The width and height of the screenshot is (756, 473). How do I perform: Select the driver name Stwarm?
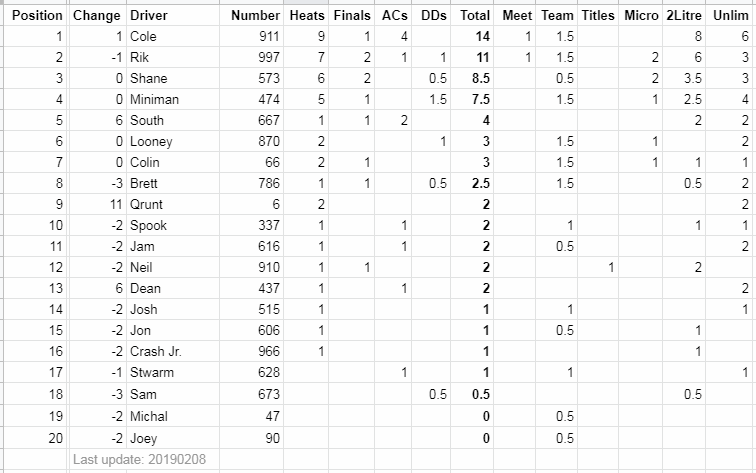152,372
